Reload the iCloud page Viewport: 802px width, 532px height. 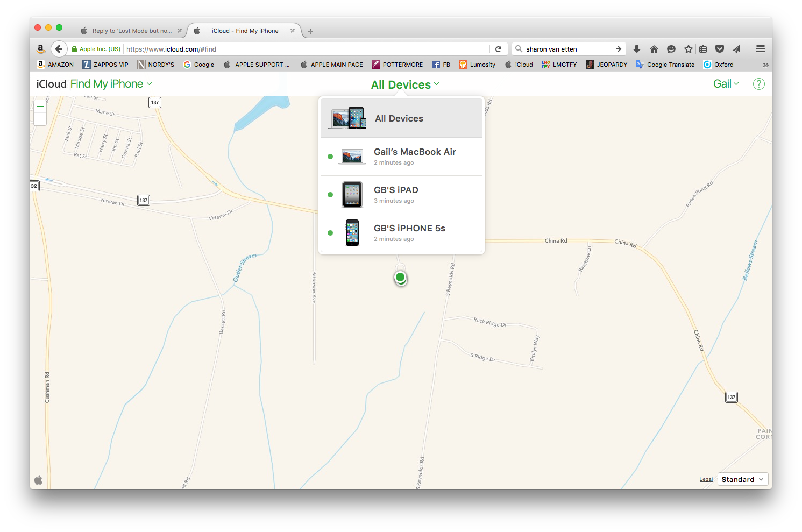click(498, 49)
